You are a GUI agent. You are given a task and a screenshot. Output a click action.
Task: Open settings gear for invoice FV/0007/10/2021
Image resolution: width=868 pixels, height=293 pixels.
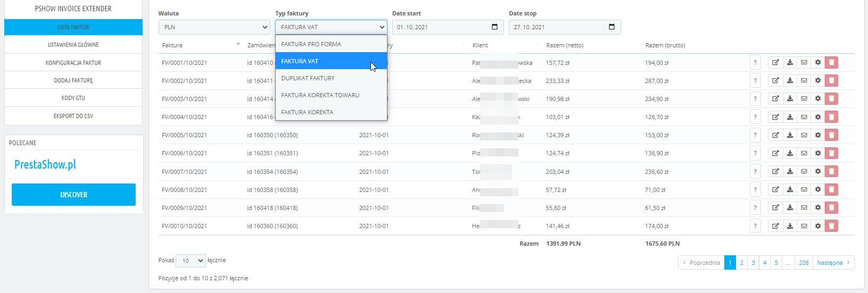pos(818,171)
